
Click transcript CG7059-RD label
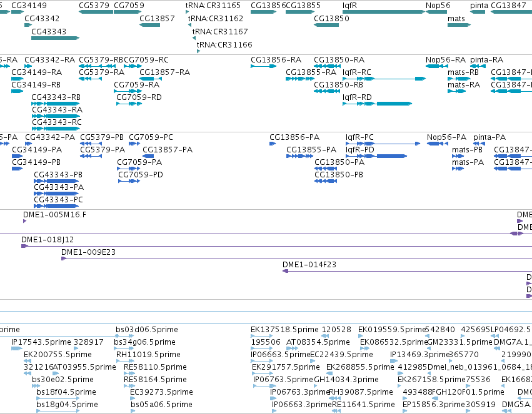coord(139,97)
